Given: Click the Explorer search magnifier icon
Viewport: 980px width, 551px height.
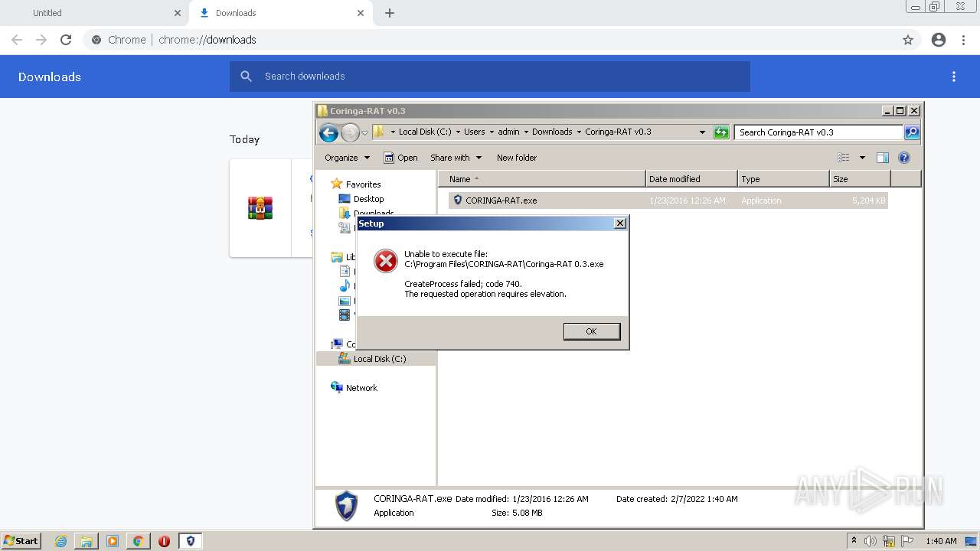Looking at the screenshot, I should [x=912, y=132].
